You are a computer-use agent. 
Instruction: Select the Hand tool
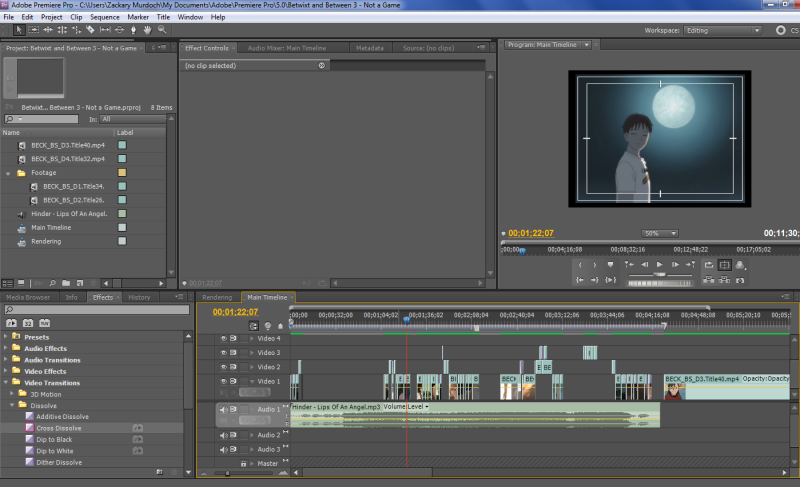click(147, 30)
